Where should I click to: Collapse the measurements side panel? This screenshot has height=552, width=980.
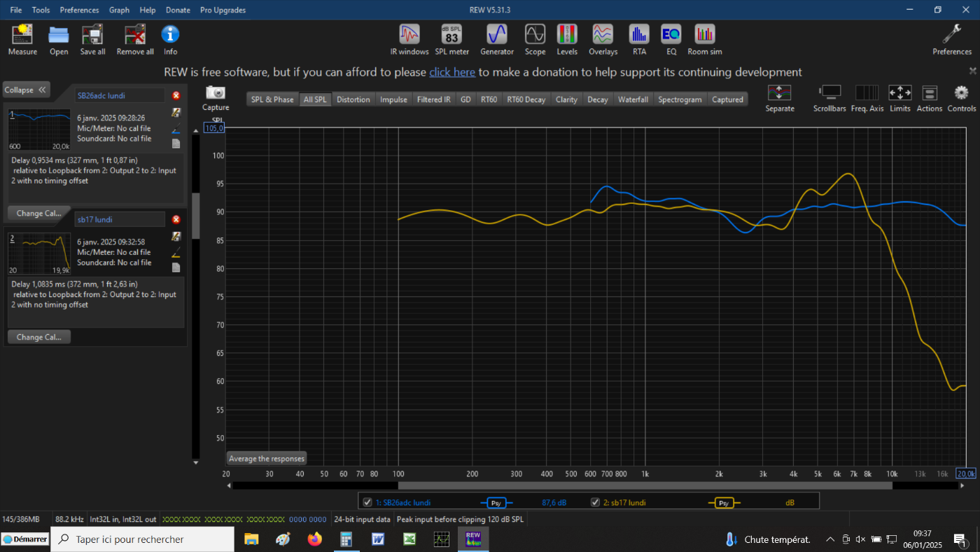[26, 90]
